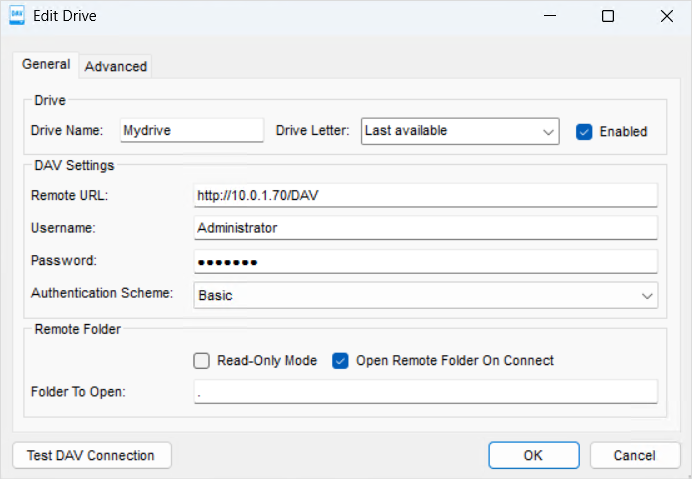Click the Drive Name: label
This screenshot has width=692, height=479.
(67, 131)
